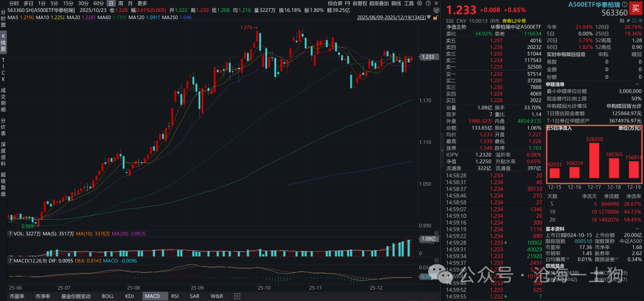Viewport: 644px width, 301px height.
Task: Select the BOLL indicator tab
Action: click(107, 296)
